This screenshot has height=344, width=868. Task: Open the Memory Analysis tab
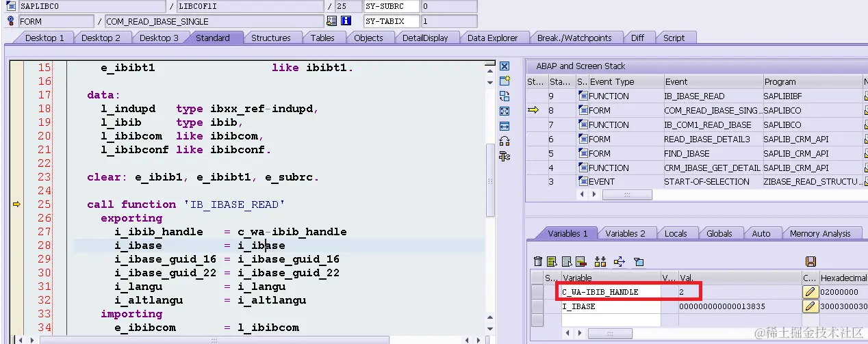coord(819,234)
